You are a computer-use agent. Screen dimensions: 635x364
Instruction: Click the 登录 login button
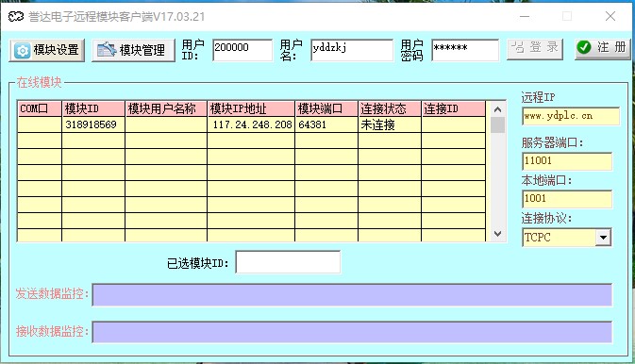(x=535, y=49)
